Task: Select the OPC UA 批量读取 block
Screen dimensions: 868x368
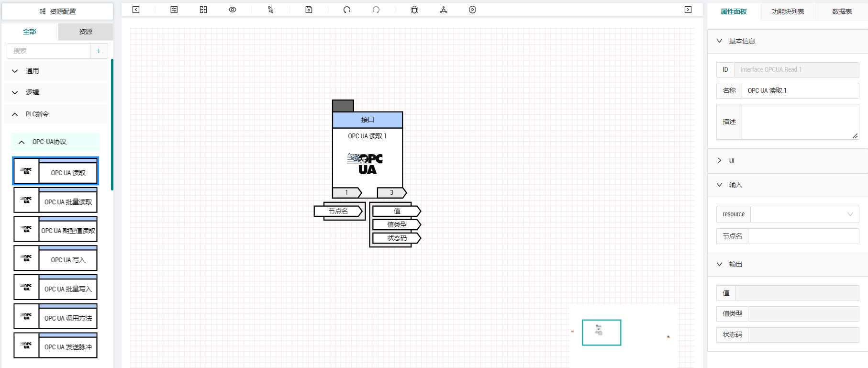Action: click(x=56, y=200)
